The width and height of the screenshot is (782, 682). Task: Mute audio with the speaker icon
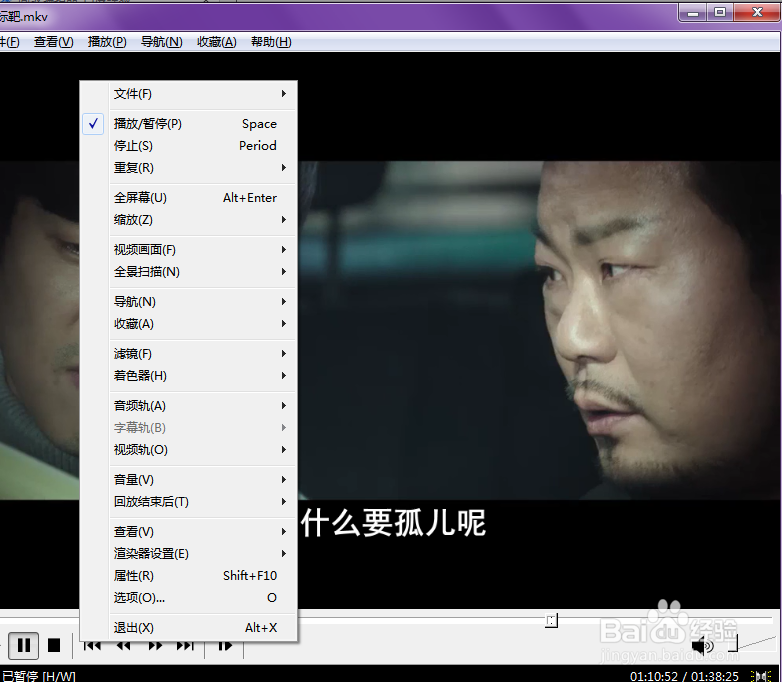click(703, 647)
